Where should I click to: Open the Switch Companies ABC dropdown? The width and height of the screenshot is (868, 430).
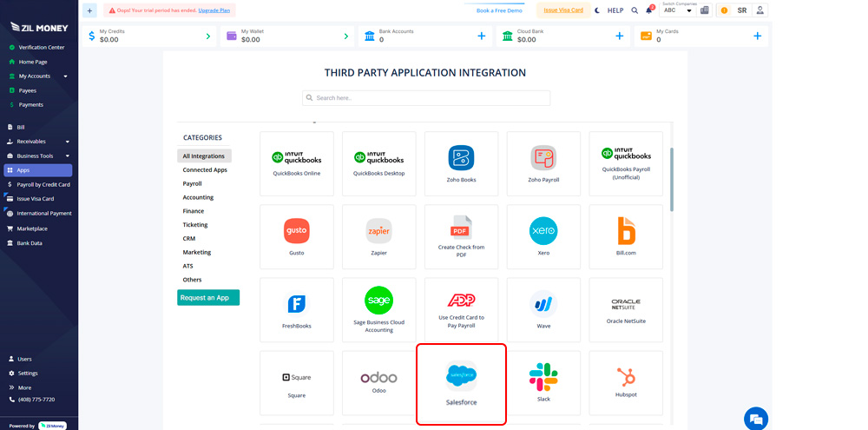coord(678,10)
